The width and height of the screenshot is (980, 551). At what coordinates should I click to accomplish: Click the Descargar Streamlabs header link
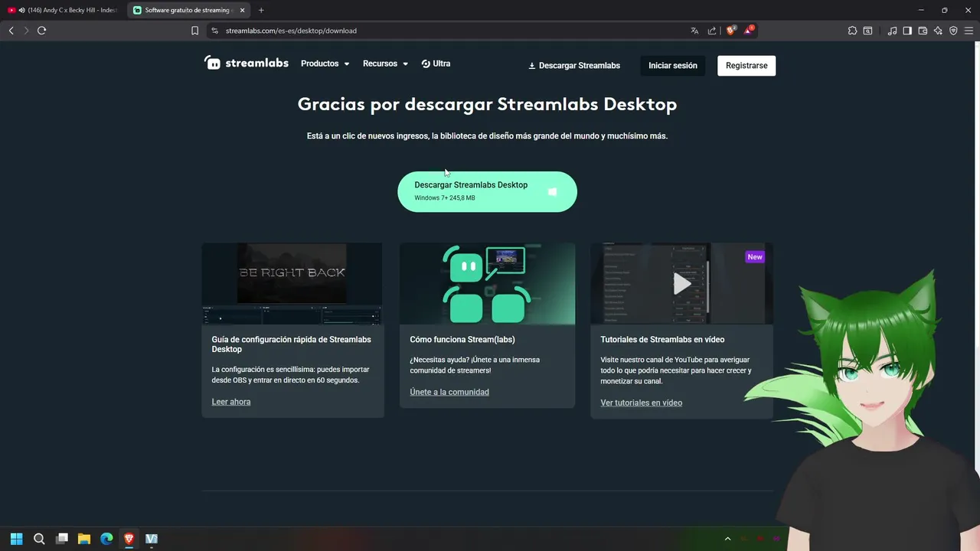(574, 66)
